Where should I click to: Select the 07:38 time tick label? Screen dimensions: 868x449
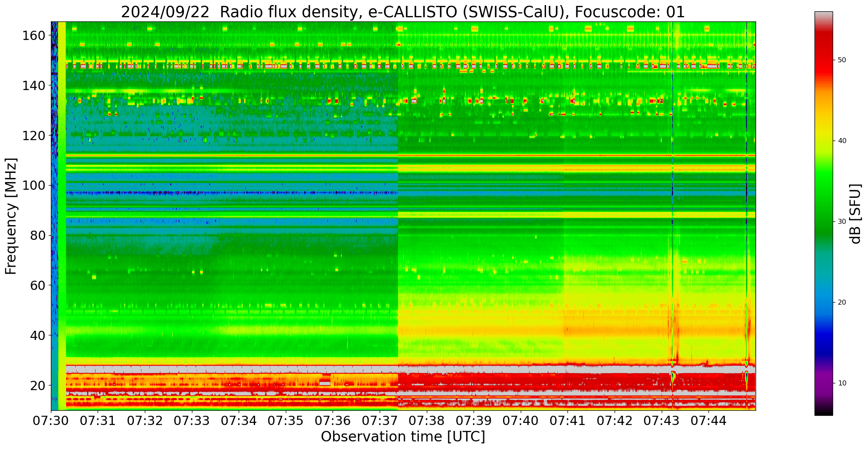tap(427, 420)
